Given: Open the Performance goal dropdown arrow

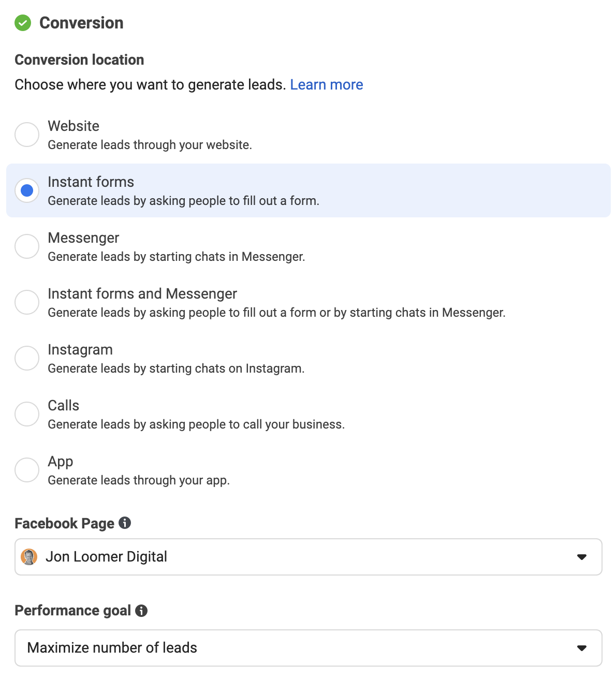Looking at the screenshot, I should (582, 648).
